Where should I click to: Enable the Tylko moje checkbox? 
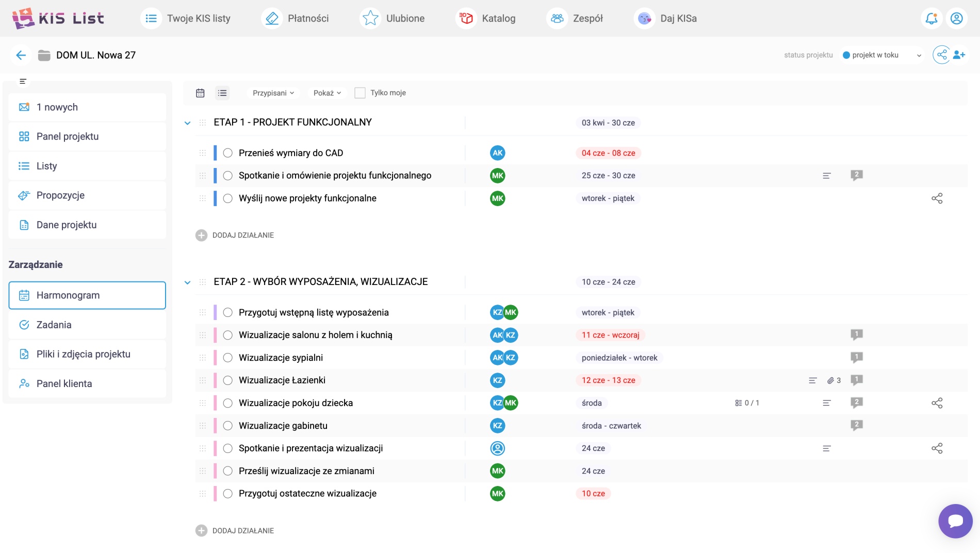(360, 93)
